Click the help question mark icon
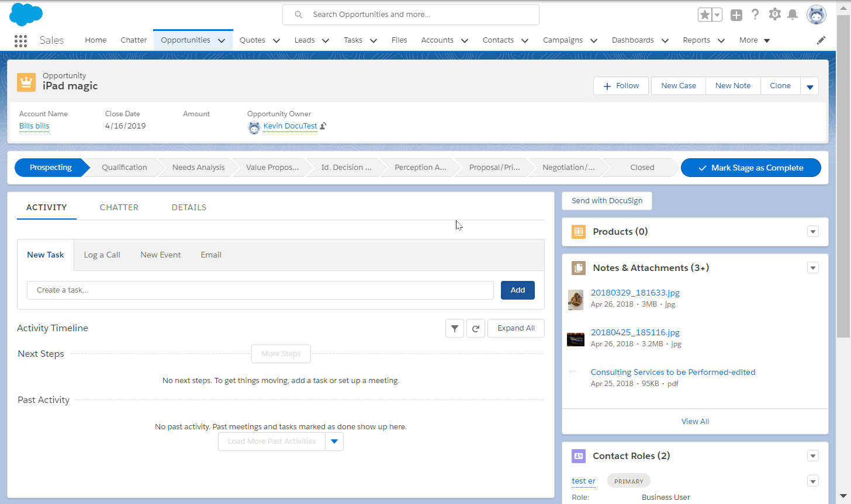Screen dimensions: 851x504 tap(755, 14)
